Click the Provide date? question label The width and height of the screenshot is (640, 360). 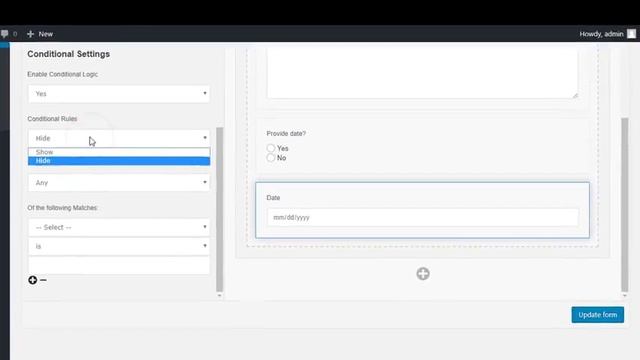click(x=286, y=133)
